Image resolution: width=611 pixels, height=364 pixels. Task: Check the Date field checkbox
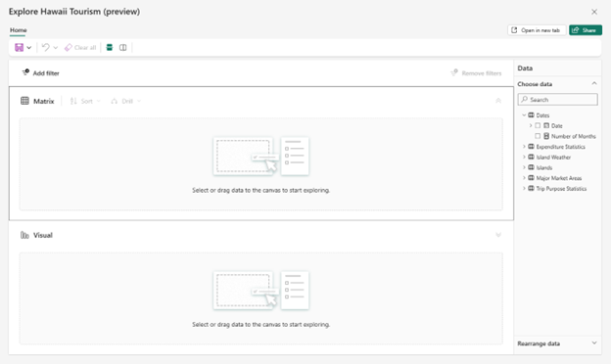(x=538, y=126)
